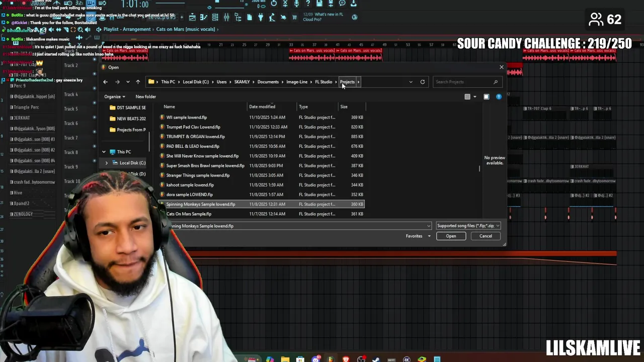This screenshot has height=362, width=644.
Task: Click Cats on Mars music vocals title in playlist
Action: 186,29
